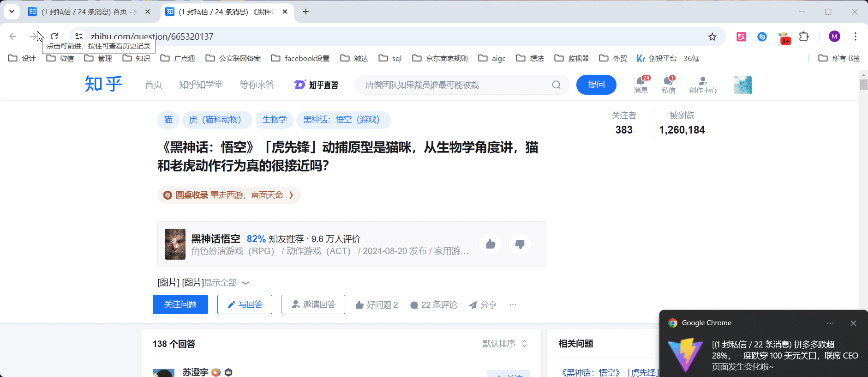
Task: Open the 黑神话悟空 game cover thumbnail
Action: tap(175, 244)
